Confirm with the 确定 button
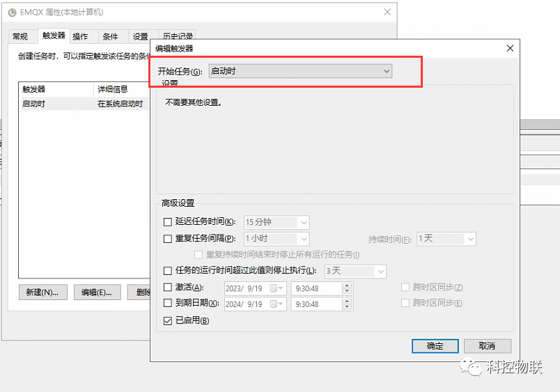The width and height of the screenshot is (560, 392). [435, 345]
